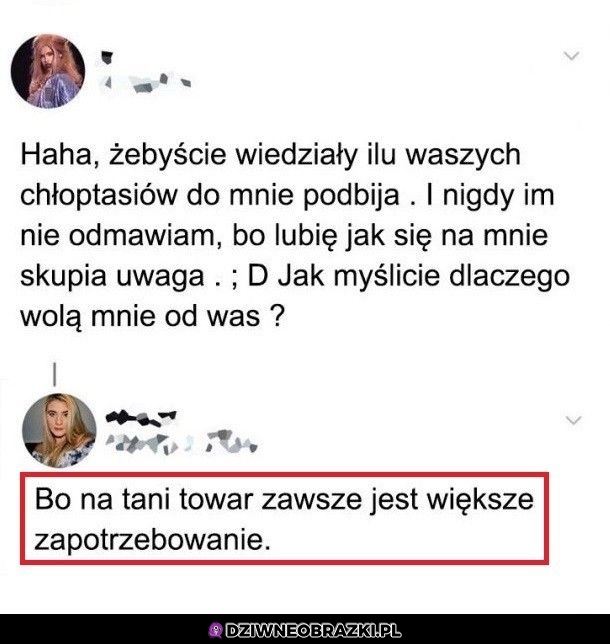Expand the options chevron on the original post
Viewport: 610px width, 644px height.
tap(571, 55)
